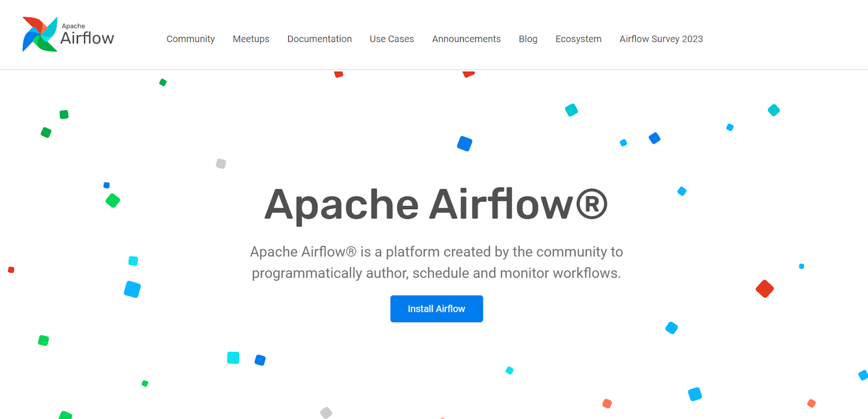This screenshot has height=419, width=868.
Task: Click the Install Airflow button
Action: coord(437,309)
